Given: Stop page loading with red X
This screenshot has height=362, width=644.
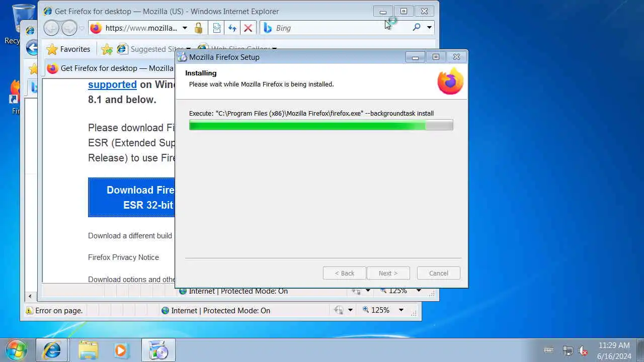Looking at the screenshot, I should [248, 28].
